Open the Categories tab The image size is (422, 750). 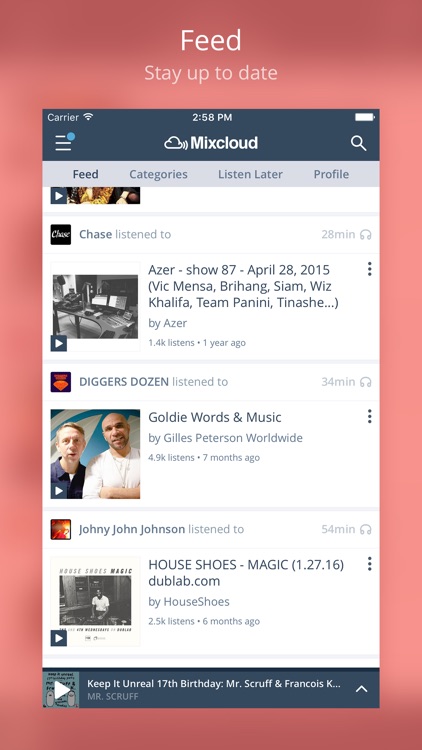[158, 174]
